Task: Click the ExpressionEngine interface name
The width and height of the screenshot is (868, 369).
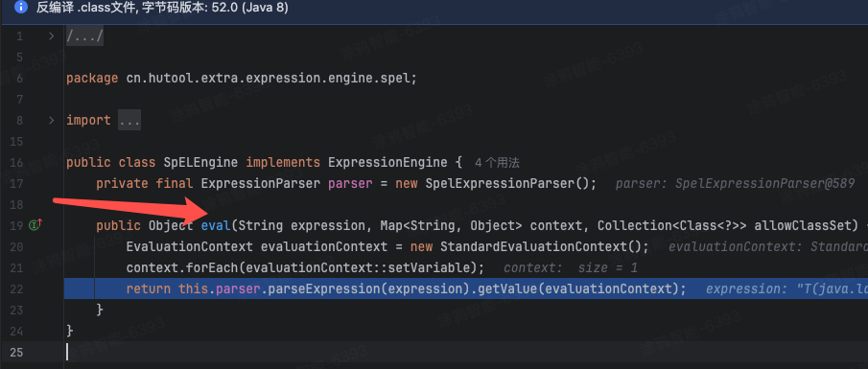Action: [387, 163]
